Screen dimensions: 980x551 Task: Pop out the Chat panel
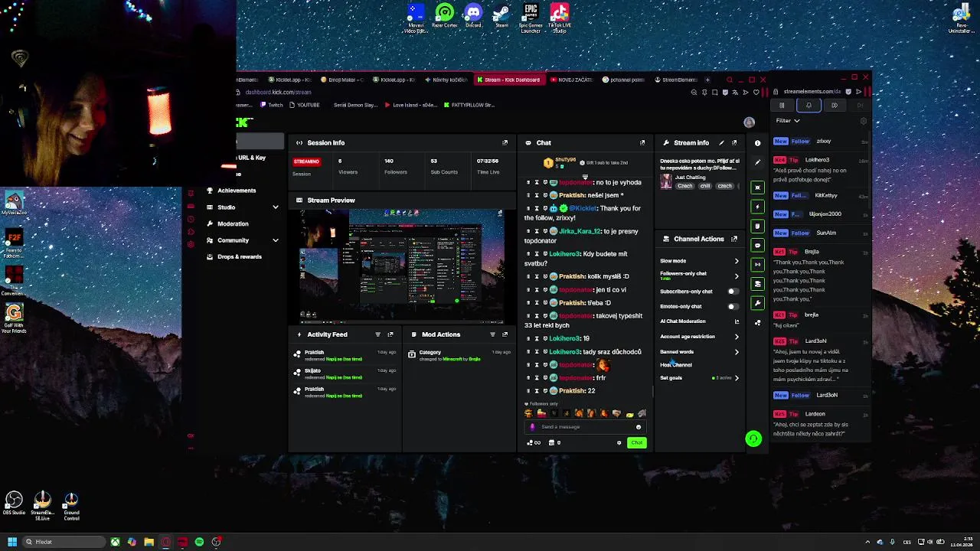[x=642, y=142]
